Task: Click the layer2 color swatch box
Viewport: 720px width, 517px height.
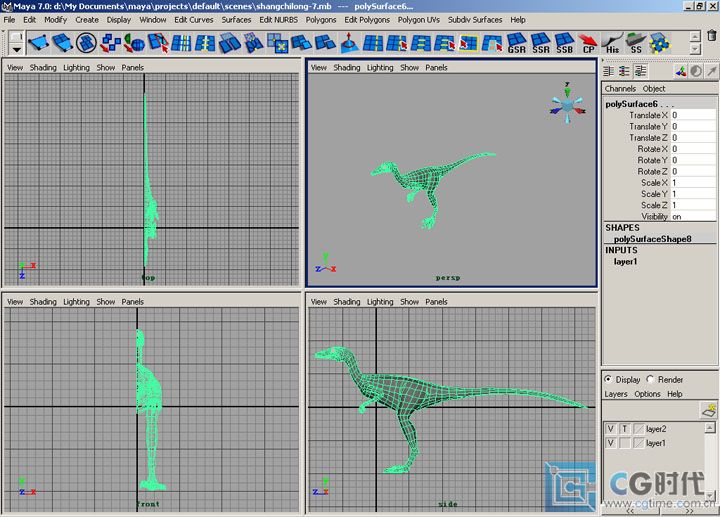Action: tap(639, 429)
